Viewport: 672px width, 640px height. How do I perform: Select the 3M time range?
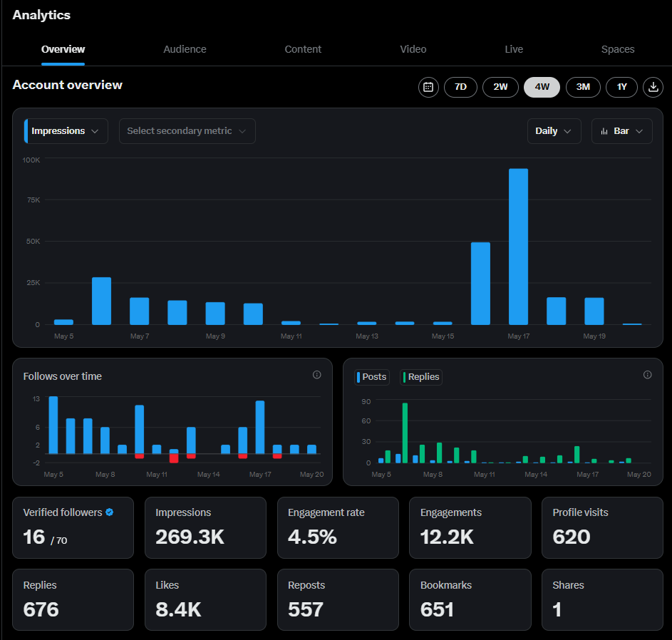tap(583, 87)
